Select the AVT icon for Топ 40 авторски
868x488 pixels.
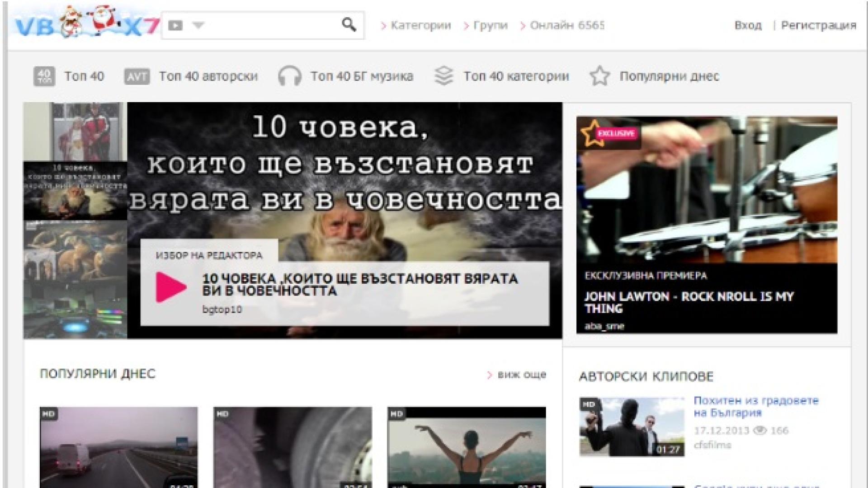click(x=136, y=76)
